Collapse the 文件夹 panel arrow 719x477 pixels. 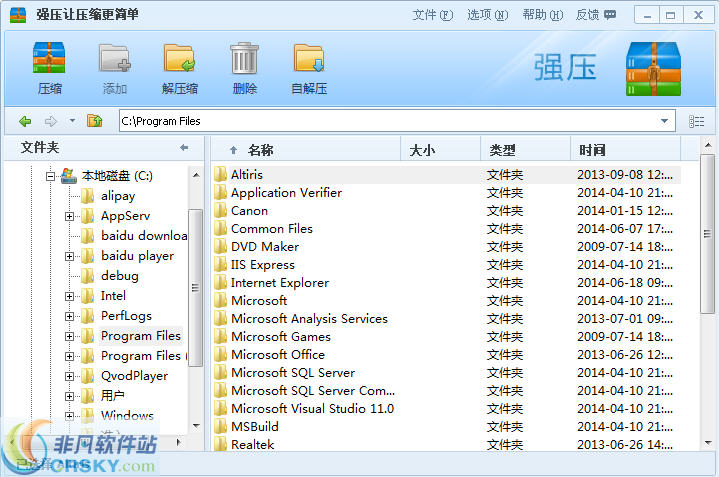[x=184, y=148]
